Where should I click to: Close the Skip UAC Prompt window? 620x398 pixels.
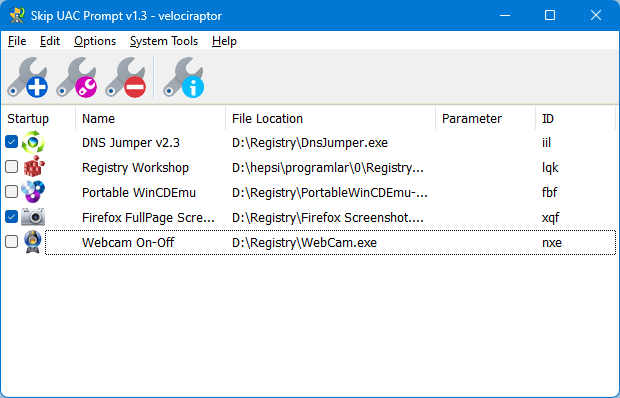(x=596, y=15)
